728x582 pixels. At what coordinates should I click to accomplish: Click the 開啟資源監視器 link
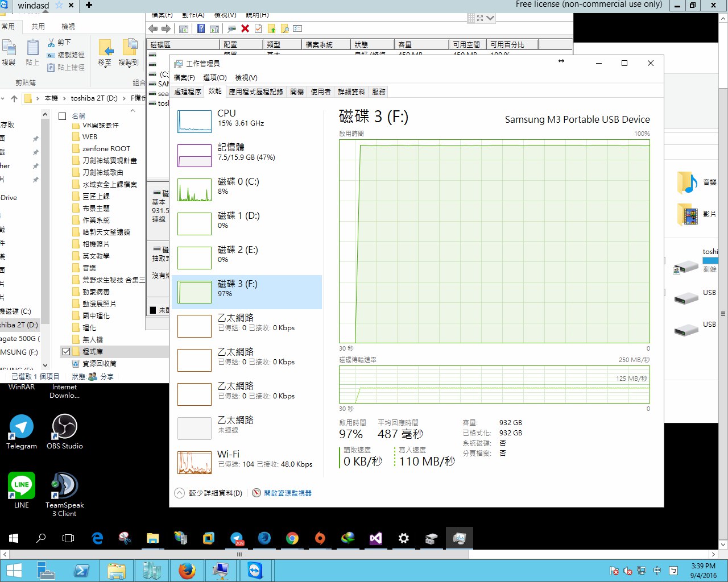pyautogui.click(x=287, y=493)
